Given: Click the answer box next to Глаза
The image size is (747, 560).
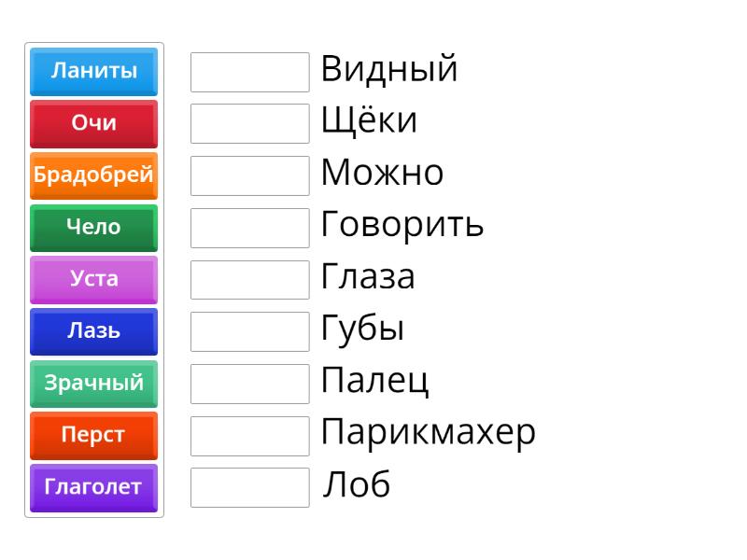Looking at the screenshot, I should coord(248,279).
